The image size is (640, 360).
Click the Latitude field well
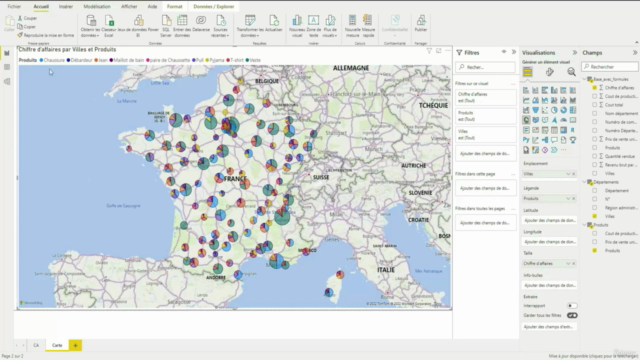(x=549, y=220)
